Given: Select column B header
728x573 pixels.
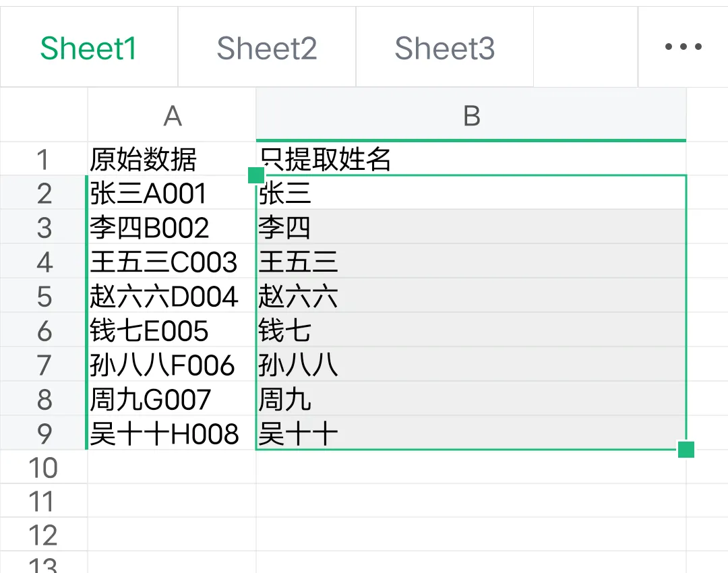Looking at the screenshot, I should [471, 117].
